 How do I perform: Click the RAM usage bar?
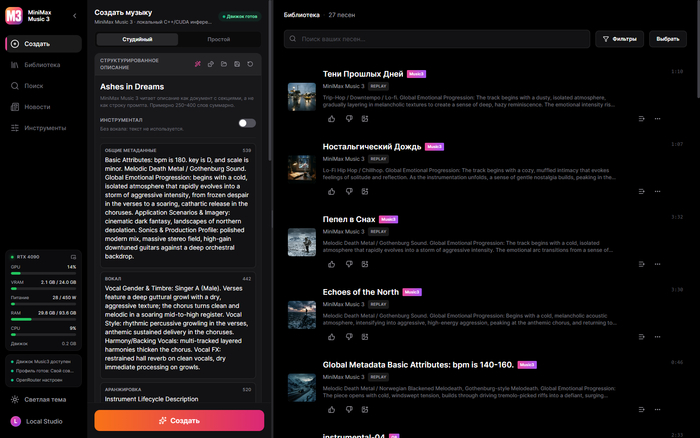pyautogui.click(x=43, y=319)
